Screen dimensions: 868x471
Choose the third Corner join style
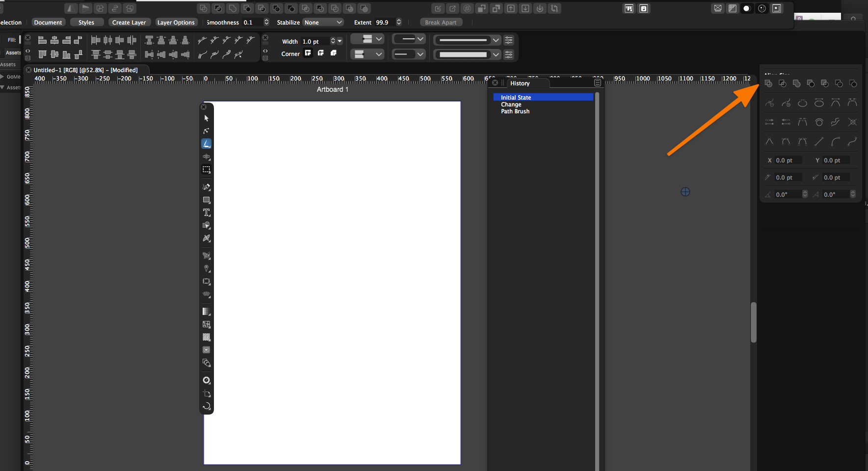(334, 53)
